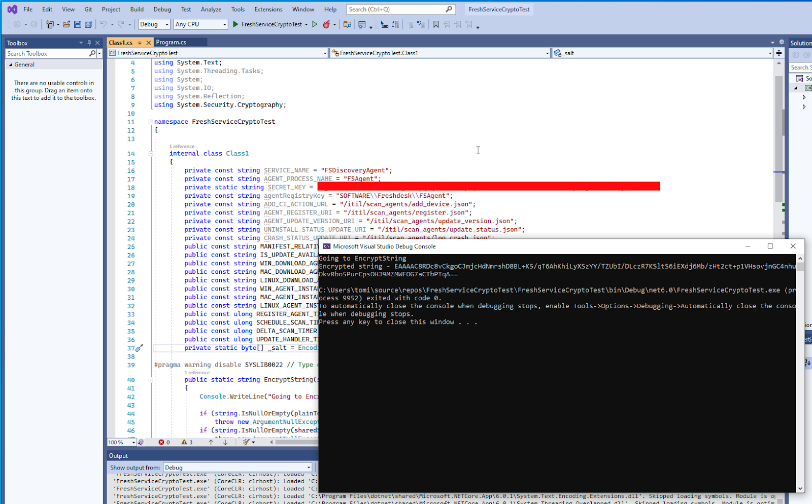Open the Any CPU platform dropdown

200,24
